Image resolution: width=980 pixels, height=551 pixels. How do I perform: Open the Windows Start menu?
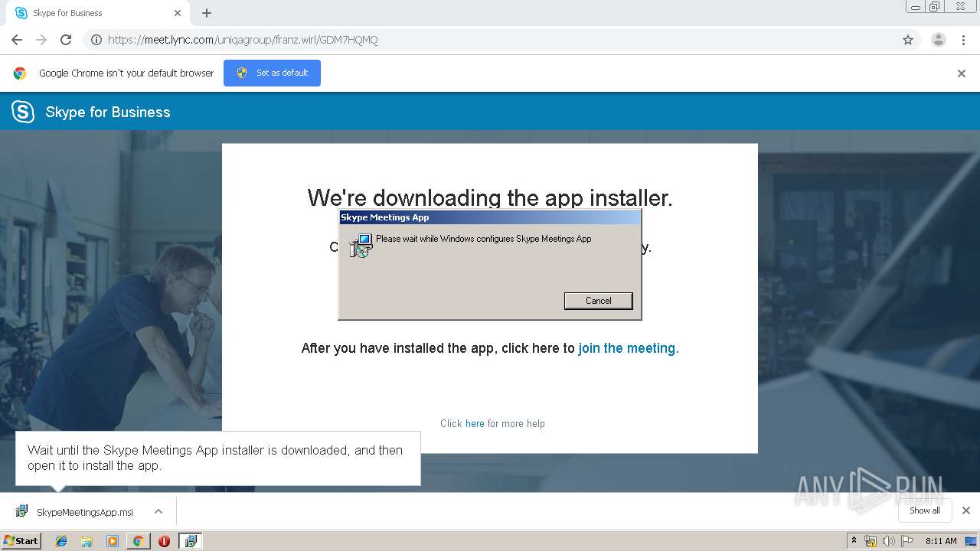click(21, 541)
